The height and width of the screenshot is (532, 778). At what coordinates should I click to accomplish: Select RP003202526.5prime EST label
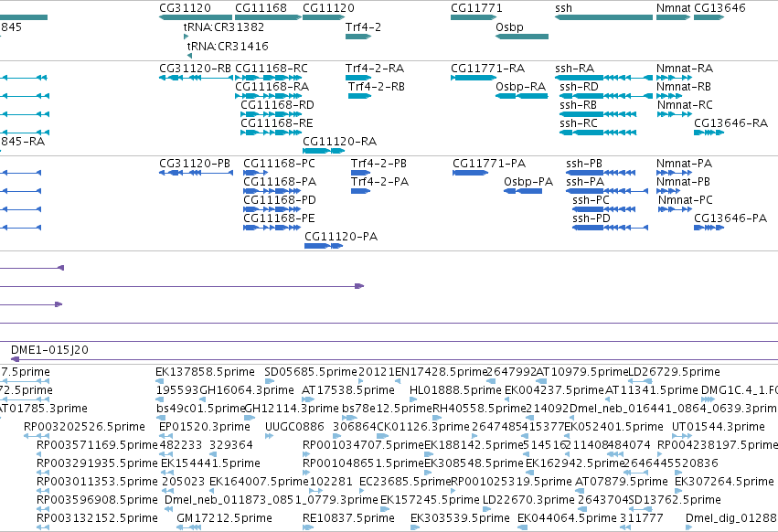tap(84, 427)
